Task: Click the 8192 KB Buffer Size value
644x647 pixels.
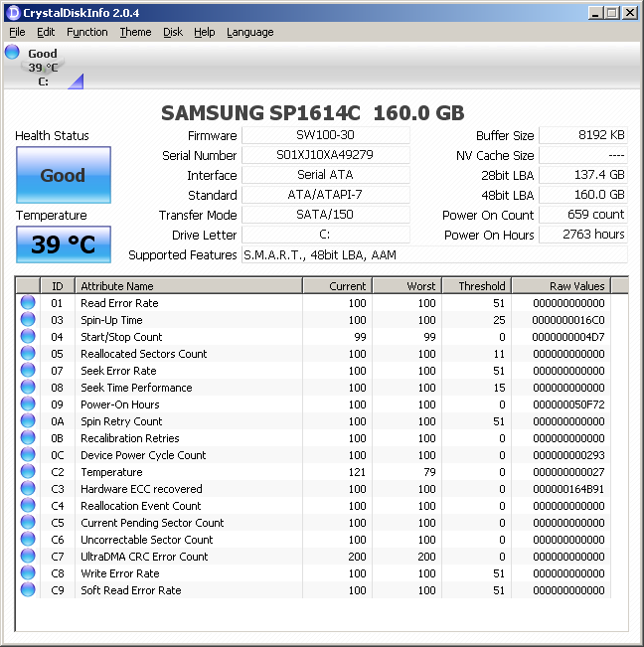Action: pyautogui.click(x=583, y=135)
